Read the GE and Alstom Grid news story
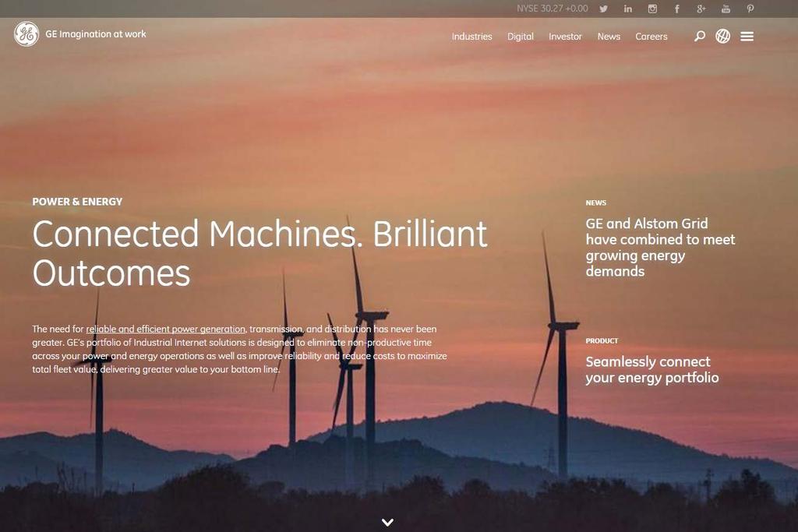 (660, 247)
